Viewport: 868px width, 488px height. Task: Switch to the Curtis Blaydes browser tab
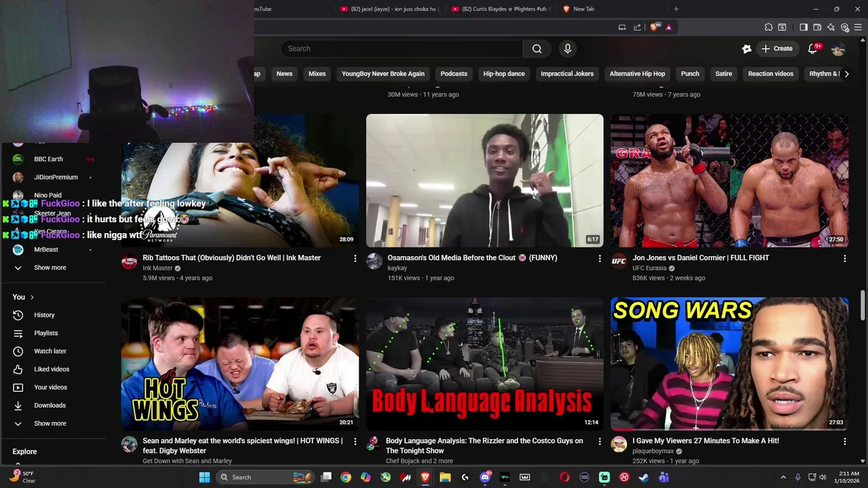tap(502, 9)
